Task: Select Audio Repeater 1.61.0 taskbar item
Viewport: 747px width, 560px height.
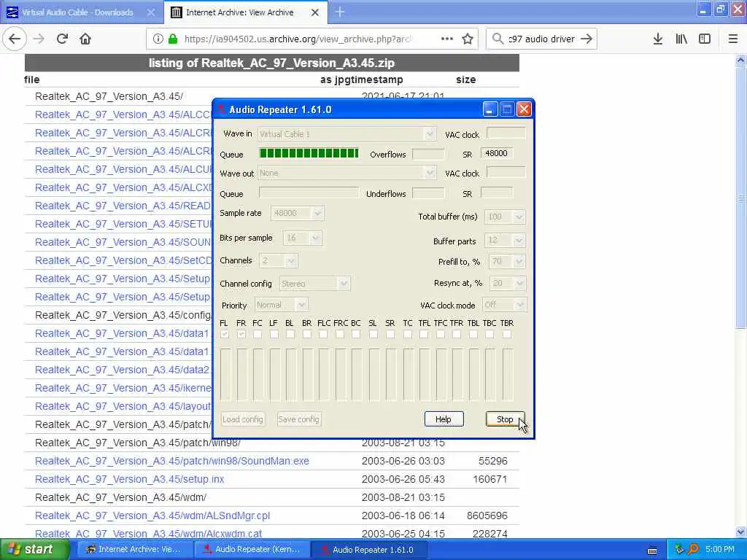Action: pyautogui.click(x=369, y=550)
